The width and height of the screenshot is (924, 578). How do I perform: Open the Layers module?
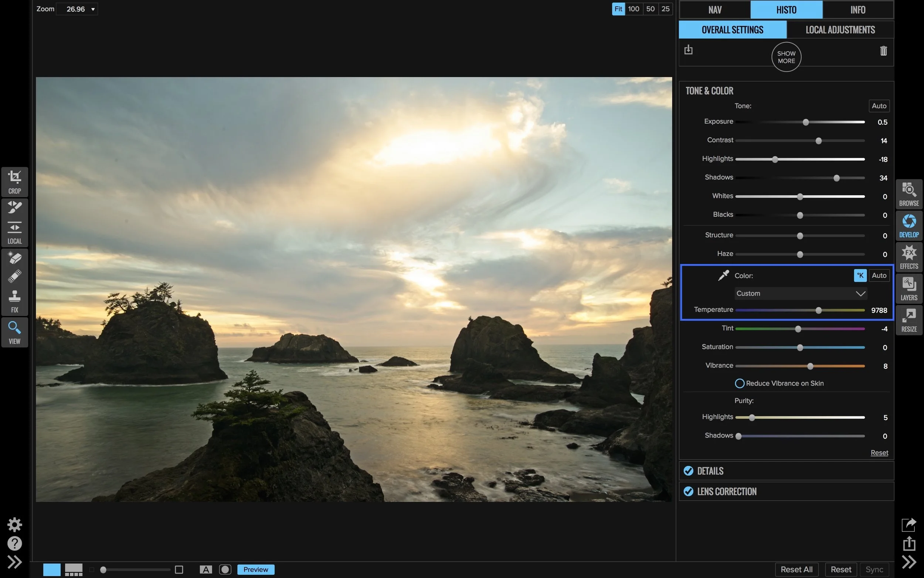coord(909,288)
